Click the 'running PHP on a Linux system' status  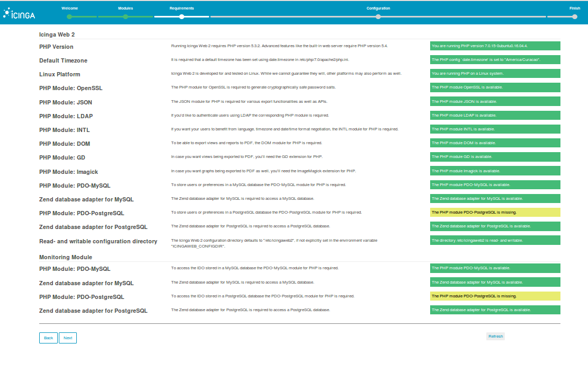tap(495, 74)
